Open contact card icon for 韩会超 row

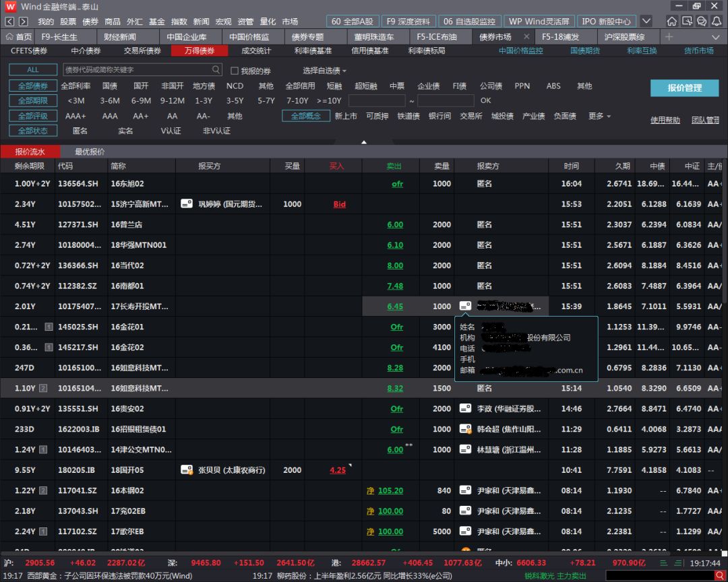click(465, 429)
